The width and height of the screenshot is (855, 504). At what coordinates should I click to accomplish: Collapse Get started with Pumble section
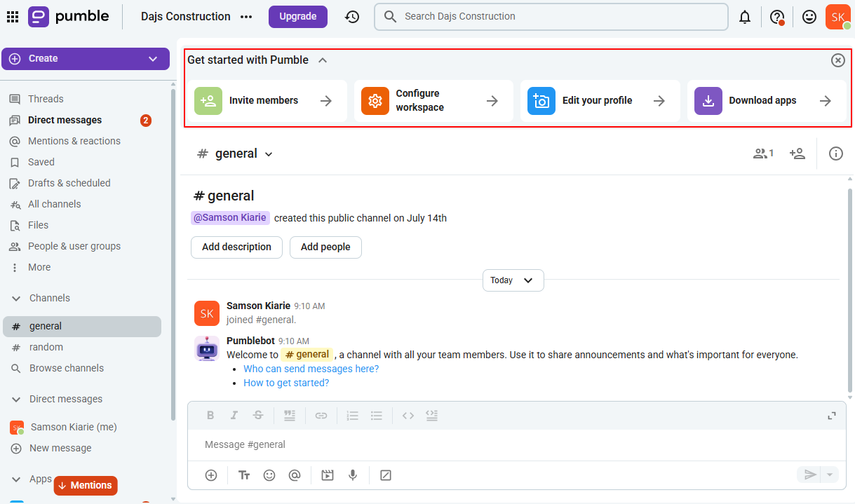coord(323,60)
